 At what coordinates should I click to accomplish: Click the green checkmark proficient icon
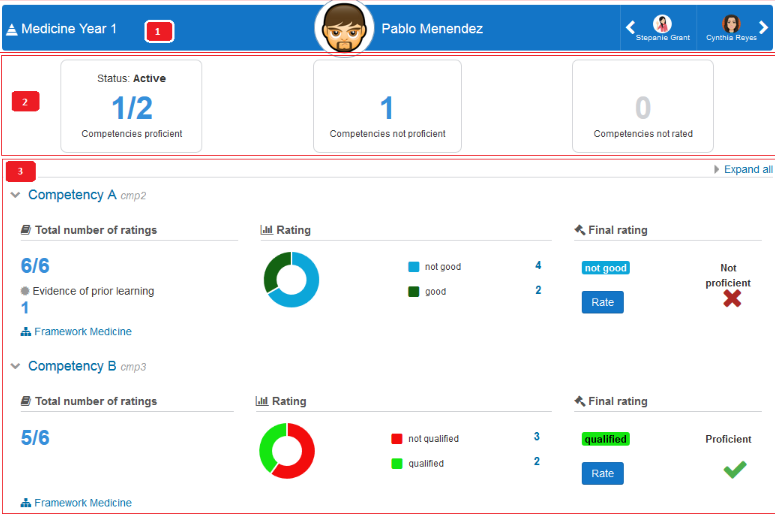click(735, 469)
